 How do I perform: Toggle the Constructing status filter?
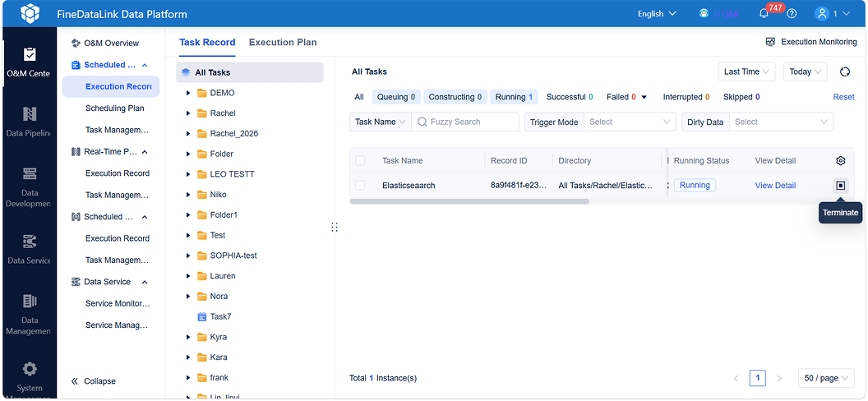(x=456, y=97)
